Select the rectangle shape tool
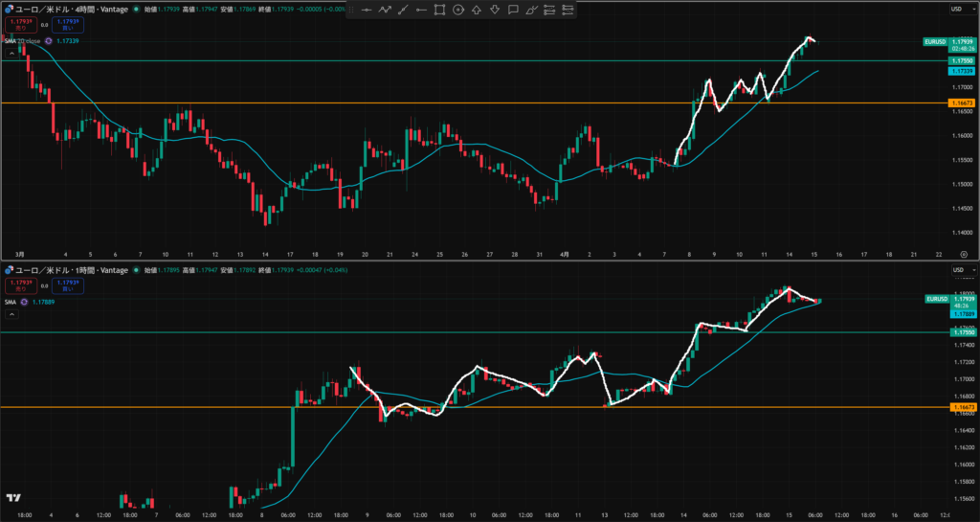This screenshot has height=522, width=980. pos(439,10)
